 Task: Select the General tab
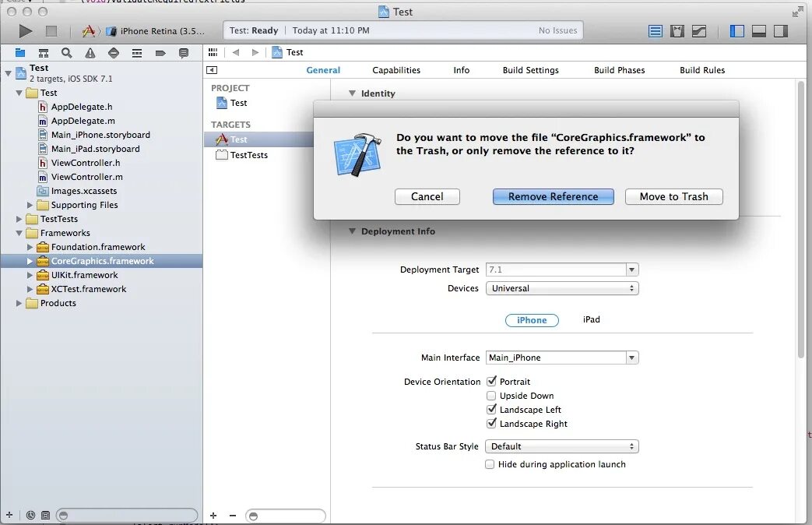tap(323, 70)
